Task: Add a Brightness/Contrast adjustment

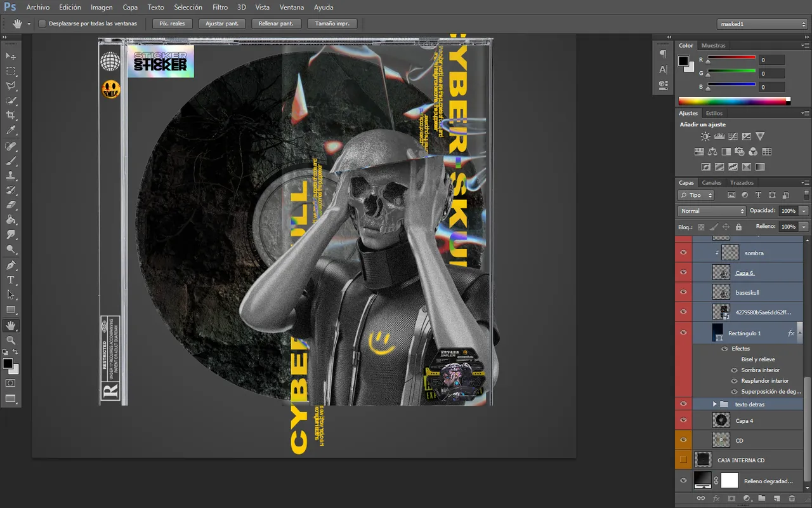Action: click(x=705, y=137)
